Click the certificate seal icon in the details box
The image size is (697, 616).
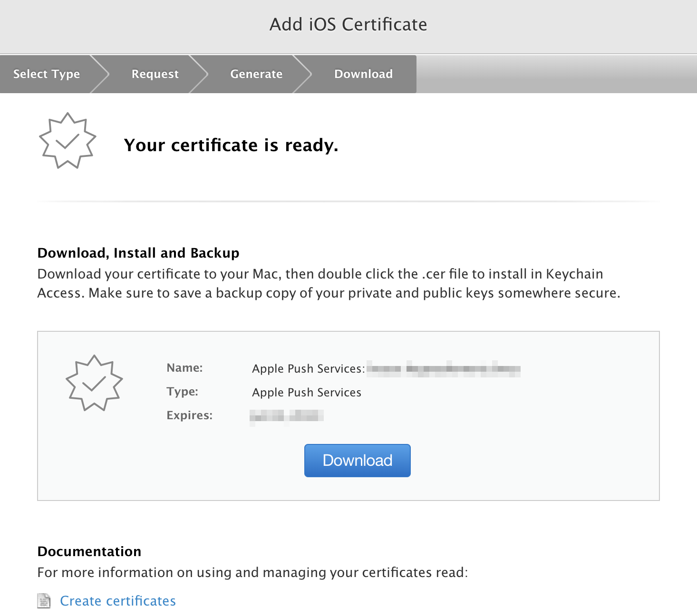click(95, 383)
